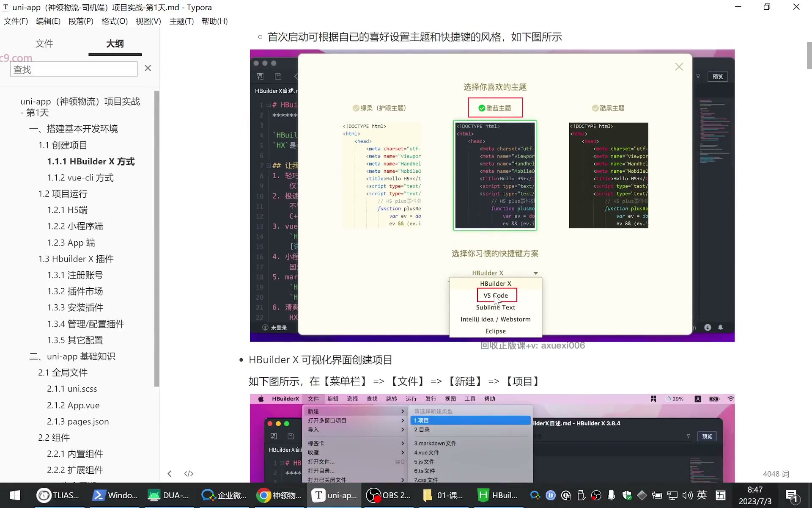Open the 文件(F) menu
This screenshot has height=508, width=812.
coord(16,21)
